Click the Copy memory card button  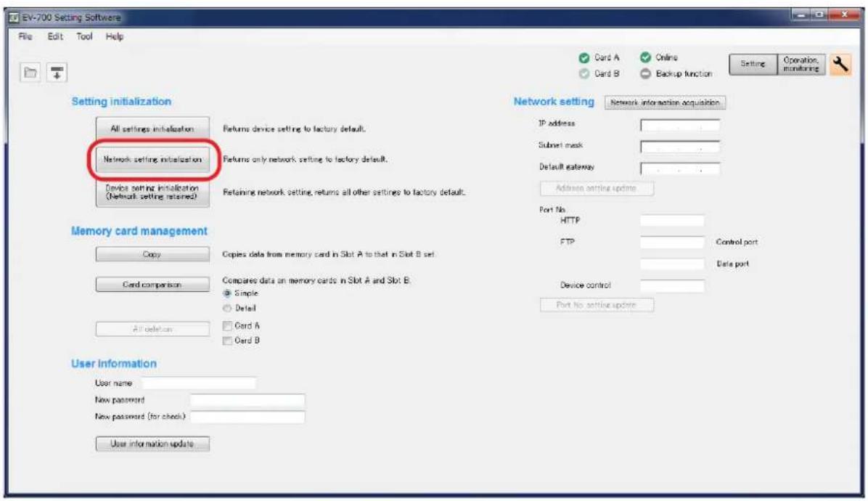[152, 254]
